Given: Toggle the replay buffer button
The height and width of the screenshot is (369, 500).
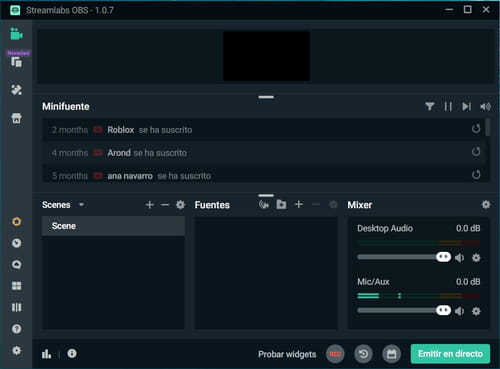Looking at the screenshot, I should coord(363,354).
